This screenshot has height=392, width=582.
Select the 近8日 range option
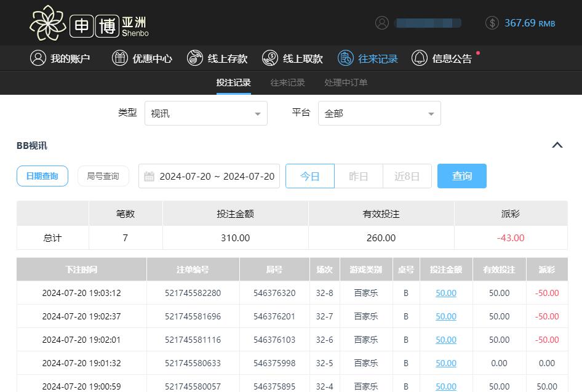coord(407,175)
